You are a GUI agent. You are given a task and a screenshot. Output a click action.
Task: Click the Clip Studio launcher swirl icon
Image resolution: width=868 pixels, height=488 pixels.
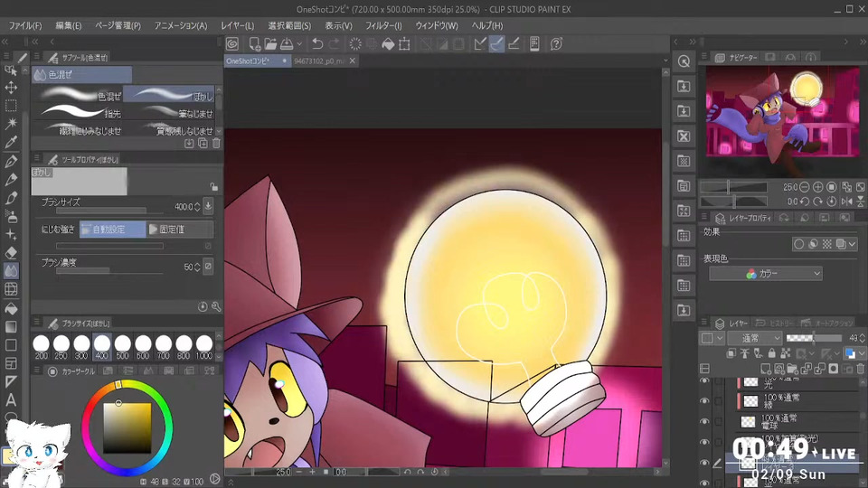(x=232, y=43)
